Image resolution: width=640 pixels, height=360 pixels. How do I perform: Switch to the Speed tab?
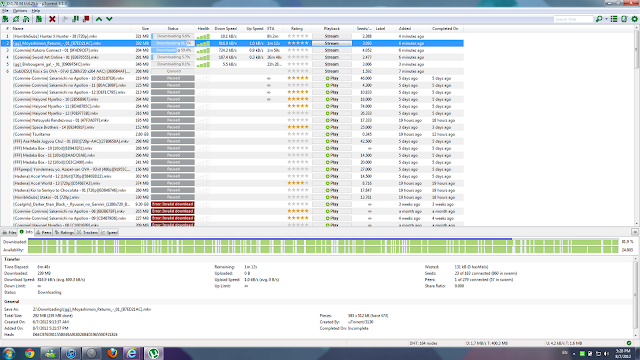click(x=109, y=232)
